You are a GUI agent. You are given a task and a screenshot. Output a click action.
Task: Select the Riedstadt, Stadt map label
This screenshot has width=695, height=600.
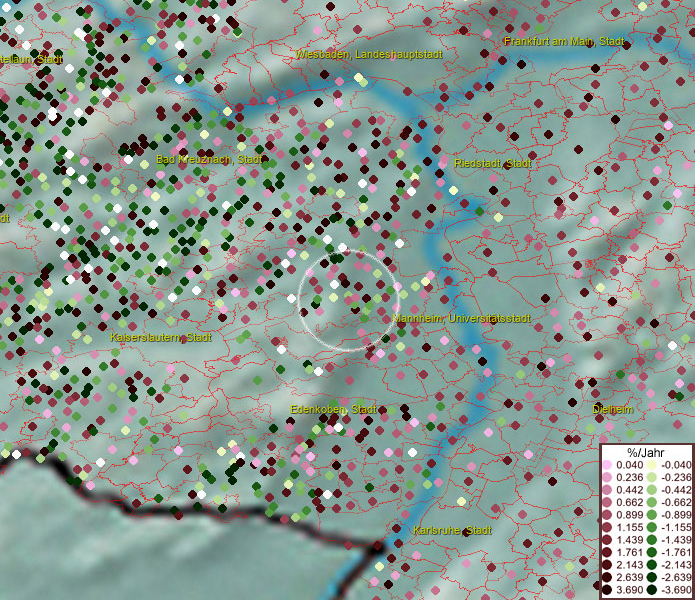pyautogui.click(x=492, y=163)
